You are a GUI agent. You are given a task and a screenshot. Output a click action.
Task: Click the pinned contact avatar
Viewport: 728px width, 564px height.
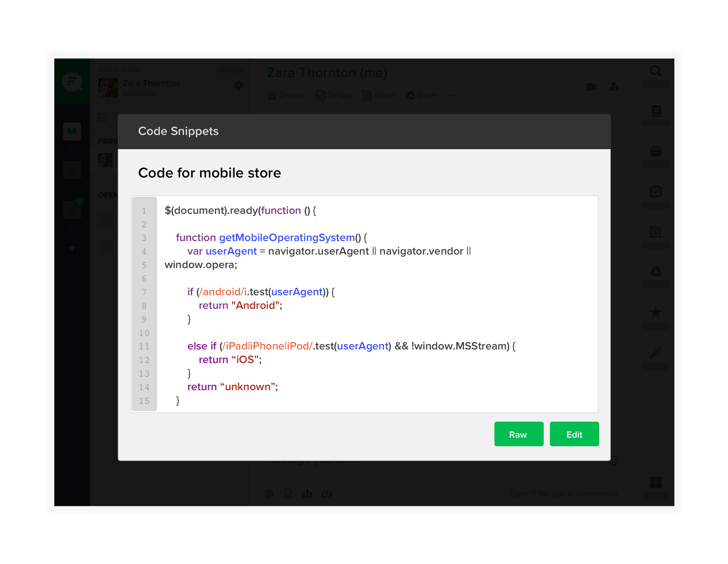coord(106,160)
